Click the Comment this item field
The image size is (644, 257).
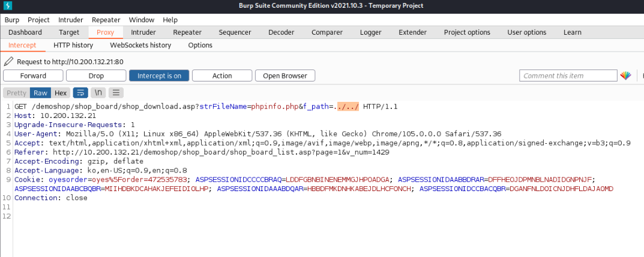[568, 76]
